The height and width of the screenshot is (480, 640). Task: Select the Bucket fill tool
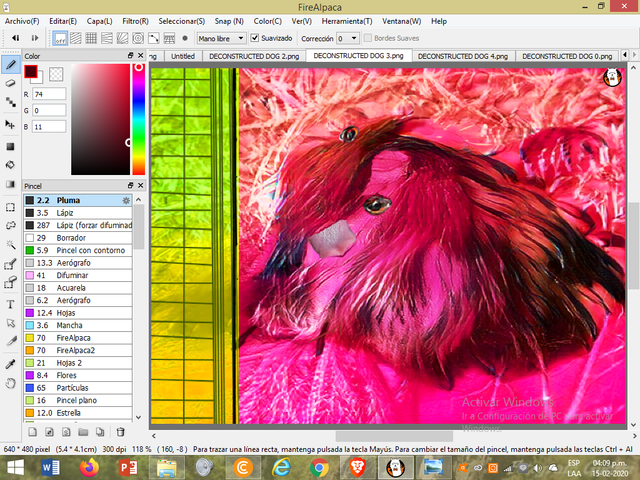[11, 165]
